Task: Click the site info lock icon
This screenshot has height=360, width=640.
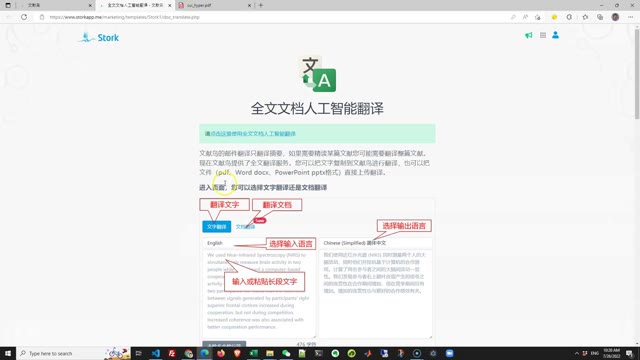Action: (42, 17)
